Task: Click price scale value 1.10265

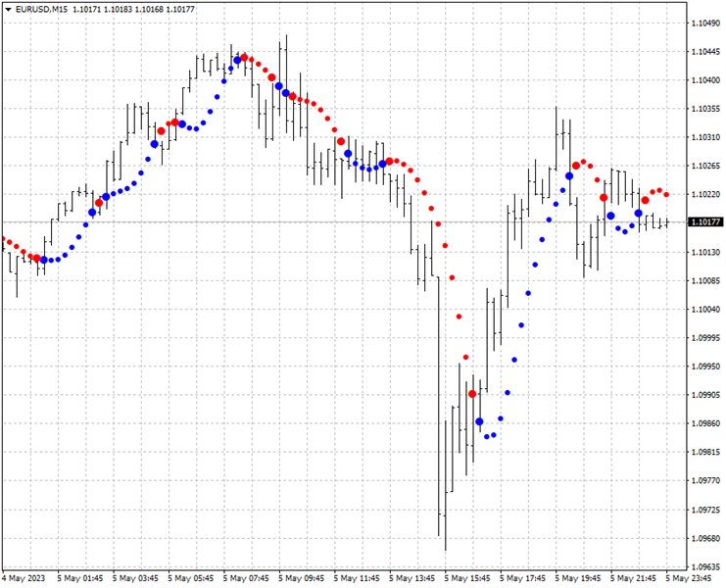Action: tap(705, 167)
